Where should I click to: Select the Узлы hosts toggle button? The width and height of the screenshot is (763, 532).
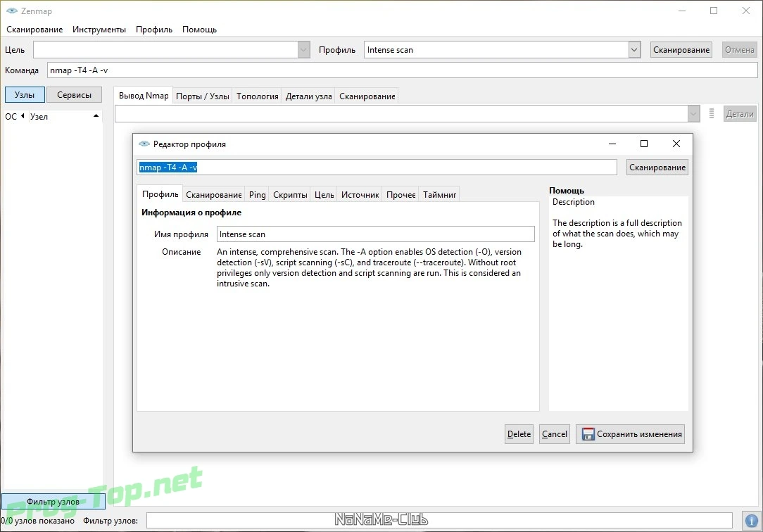pyautogui.click(x=25, y=95)
